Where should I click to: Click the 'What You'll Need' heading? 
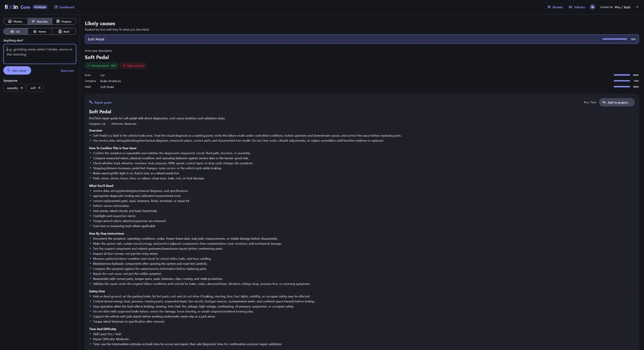pos(101,186)
